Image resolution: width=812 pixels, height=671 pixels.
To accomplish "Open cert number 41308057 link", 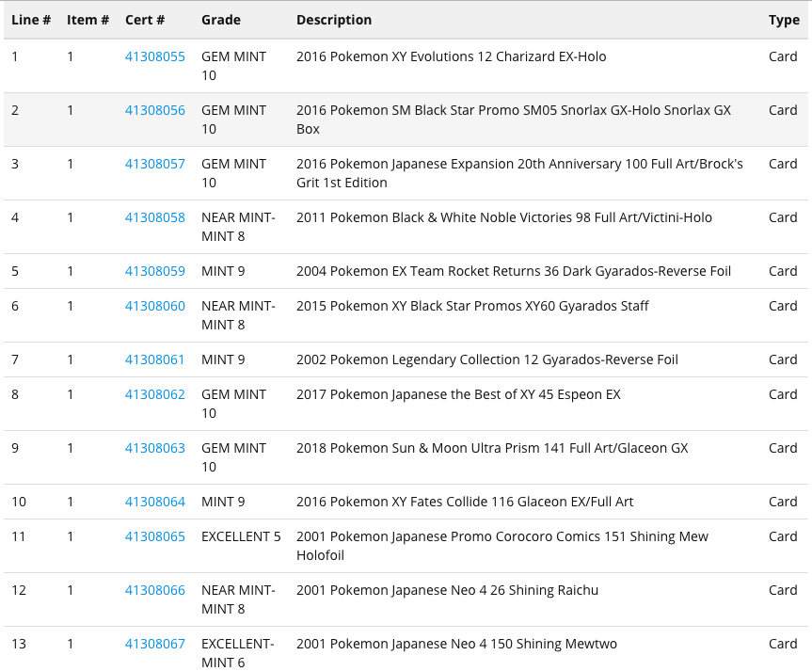I will click(x=155, y=165).
